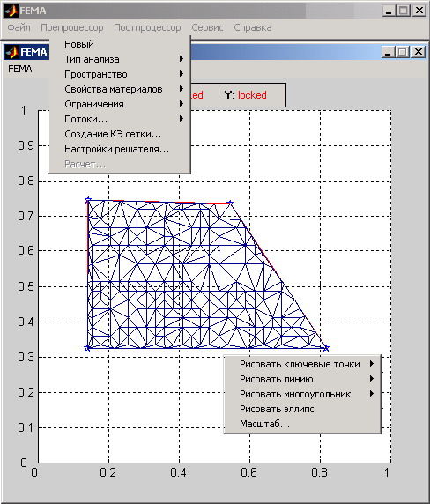Choose Создание КЭ сетки... menu item
Image resolution: width=430 pixels, height=504 pixels.
(119, 134)
